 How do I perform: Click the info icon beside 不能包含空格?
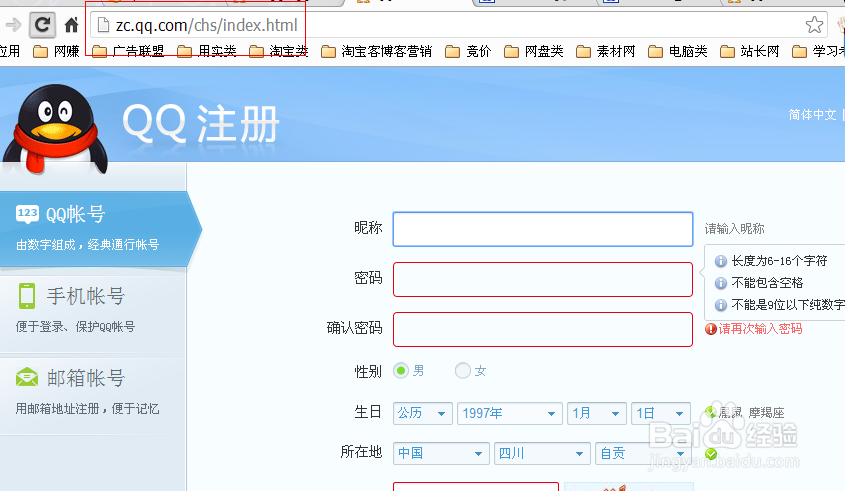pos(721,283)
